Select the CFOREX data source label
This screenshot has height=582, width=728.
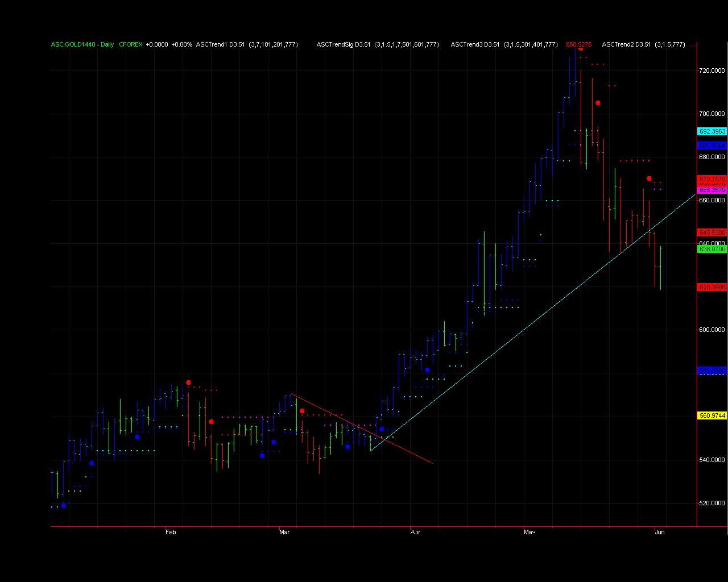(130, 44)
